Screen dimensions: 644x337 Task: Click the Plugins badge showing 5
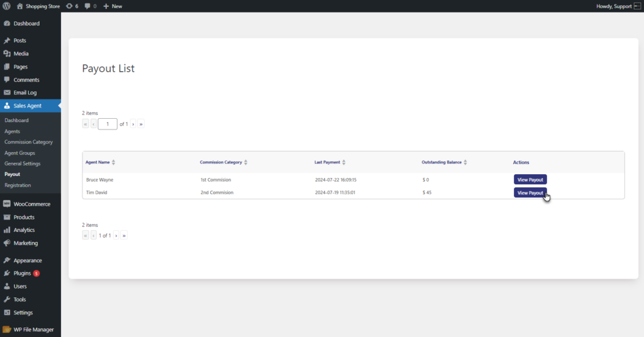(x=36, y=273)
